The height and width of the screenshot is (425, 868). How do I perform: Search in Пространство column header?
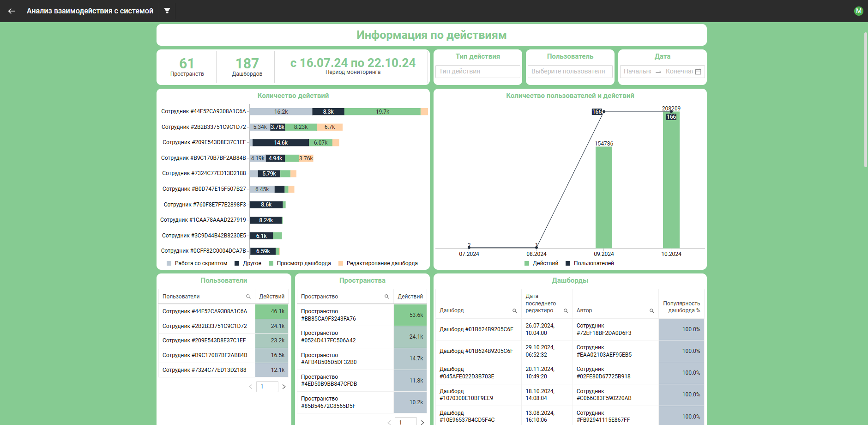[386, 297]
